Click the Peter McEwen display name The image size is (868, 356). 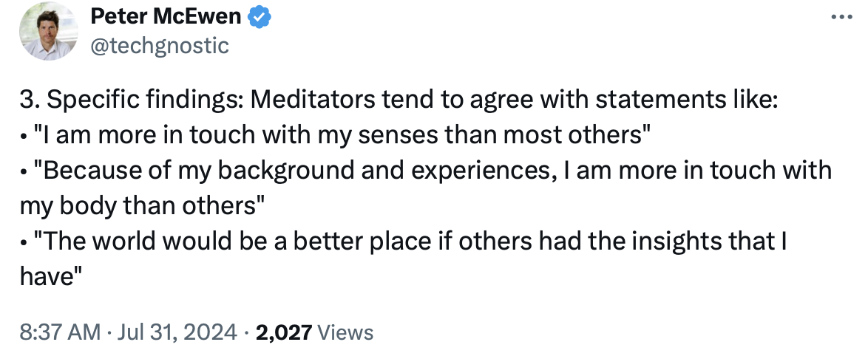click(166, 16)
